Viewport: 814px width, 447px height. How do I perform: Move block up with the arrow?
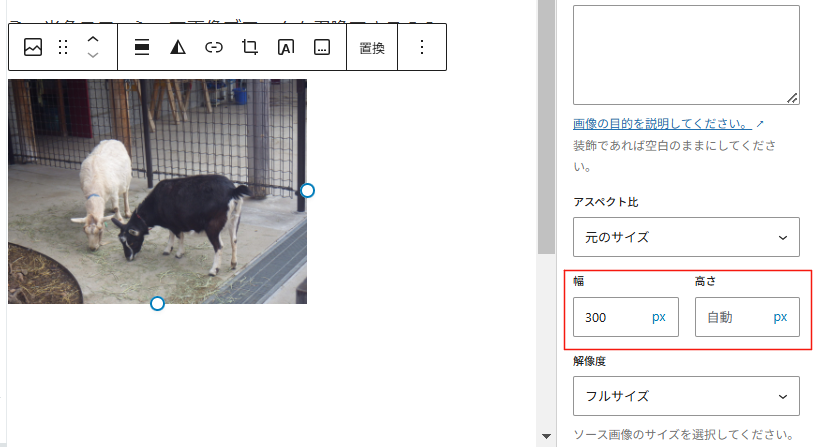point(92,39)
